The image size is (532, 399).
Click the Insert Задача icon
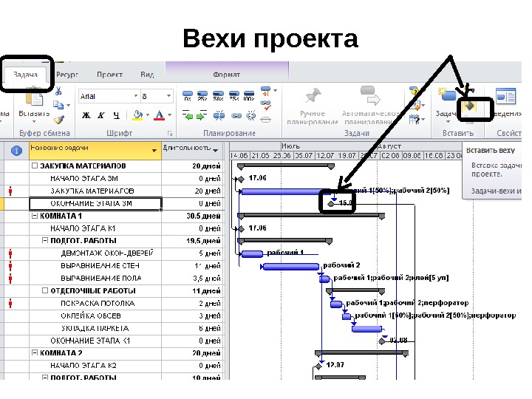[x=446, y=95]
